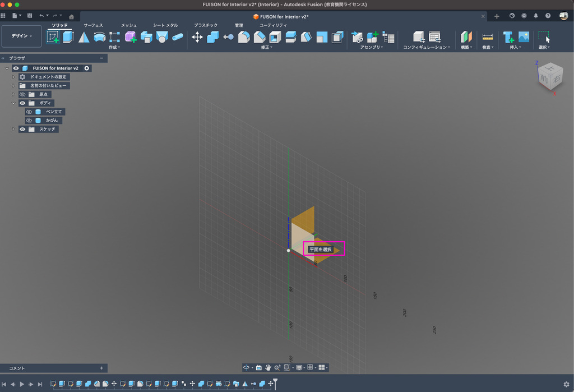The image size is (574, 392).
Task: Open the シート メタル tab
Action: click(165, 25)
